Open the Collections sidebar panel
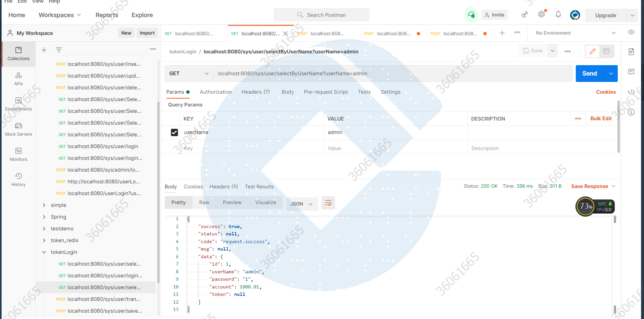 click(18, 54)
